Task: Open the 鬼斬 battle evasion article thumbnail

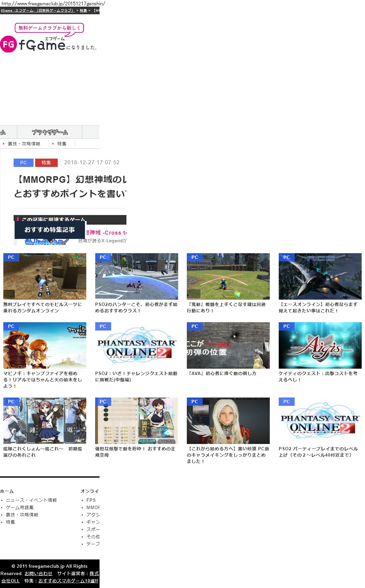Action: click(x=228, y=276)
